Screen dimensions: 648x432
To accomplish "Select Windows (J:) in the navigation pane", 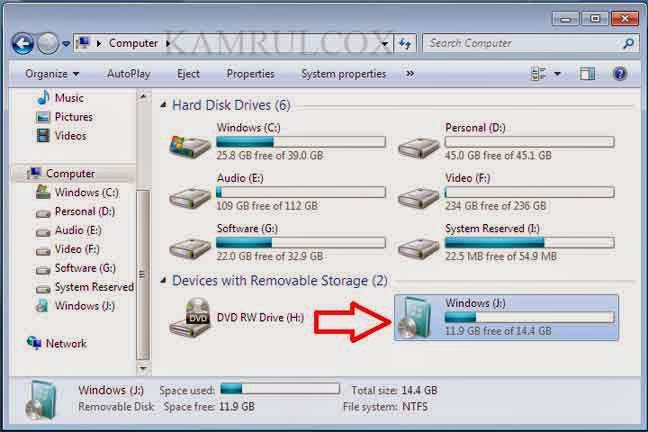I will tap(85, 306).
